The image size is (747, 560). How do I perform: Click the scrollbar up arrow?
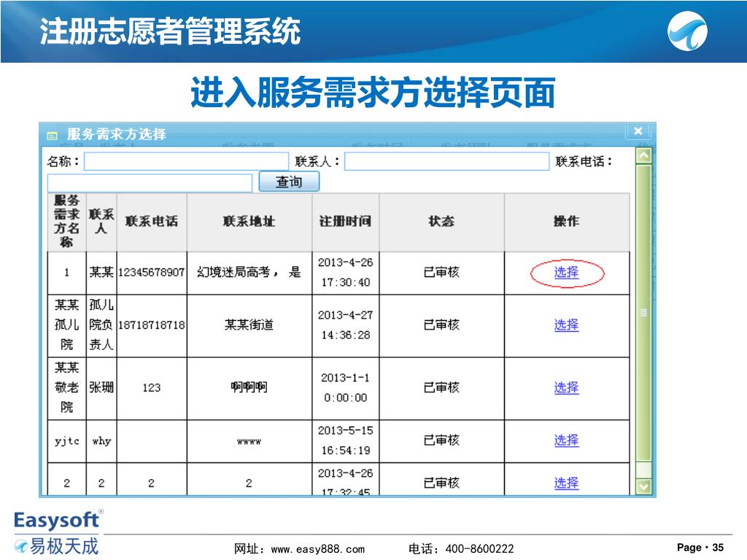(643, 155)
